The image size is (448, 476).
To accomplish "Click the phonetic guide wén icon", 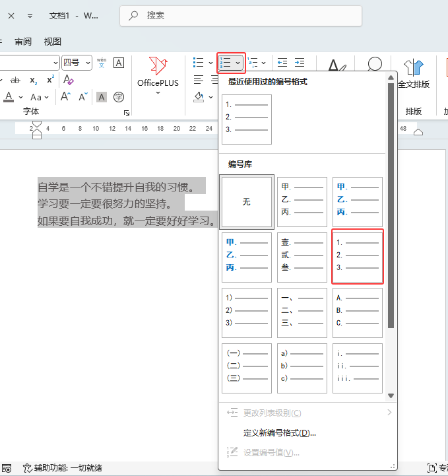I will point(102,63).
